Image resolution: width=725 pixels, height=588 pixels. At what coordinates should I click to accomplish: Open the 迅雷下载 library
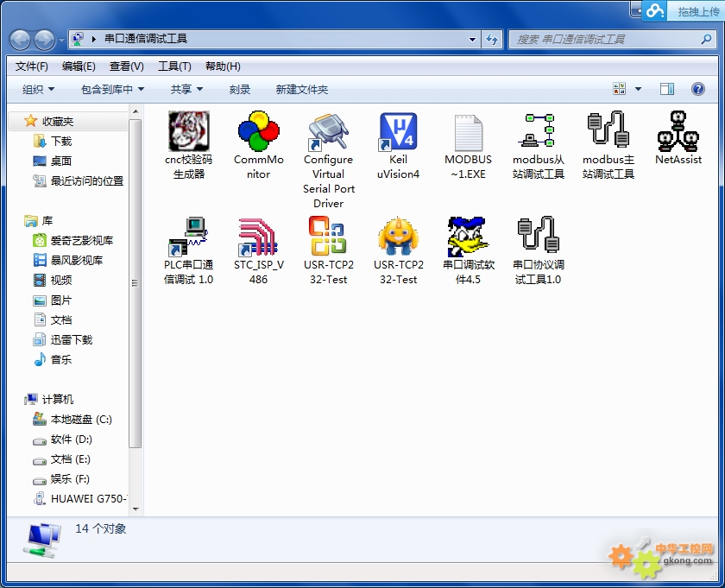tap(63, 340)
